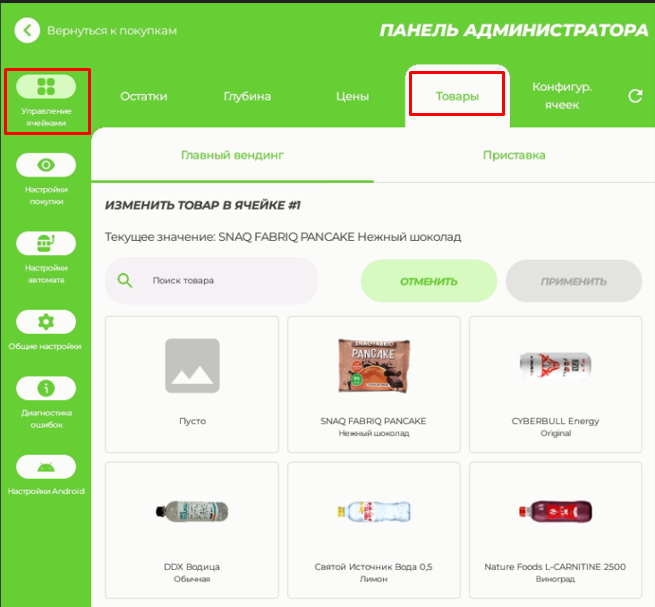The width and height of the screenshot is (655, 607).
Task: Choose the CYBERBULL Energy Original product
Action: pos(555,380)
